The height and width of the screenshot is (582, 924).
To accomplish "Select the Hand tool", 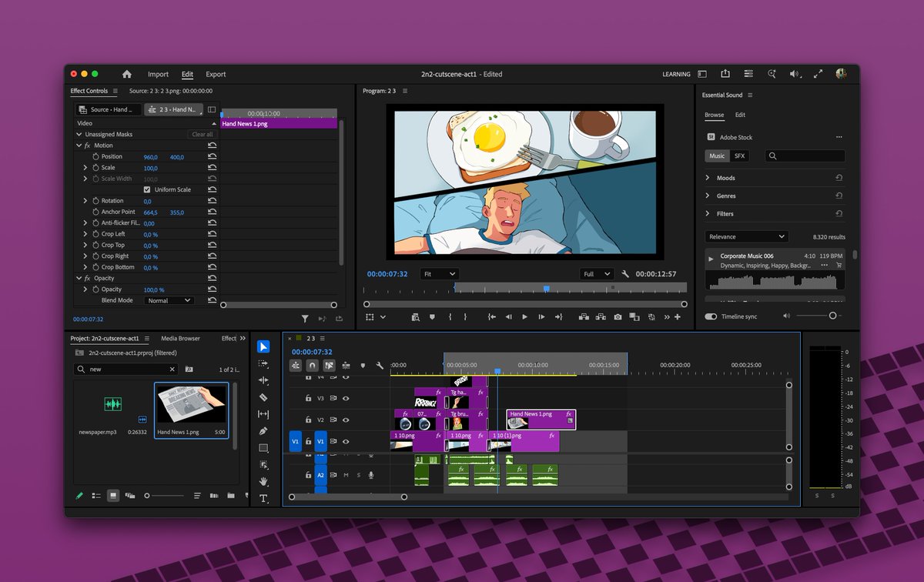I will point(263,481).
